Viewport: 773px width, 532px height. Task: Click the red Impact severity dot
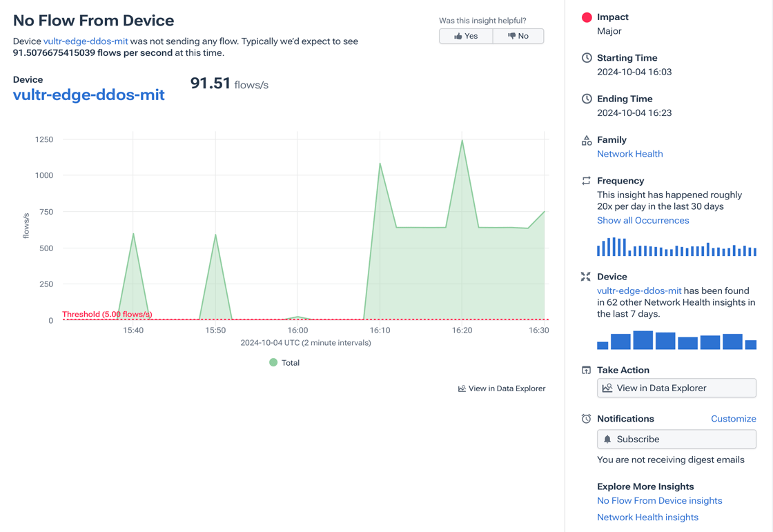coord(587,17)
